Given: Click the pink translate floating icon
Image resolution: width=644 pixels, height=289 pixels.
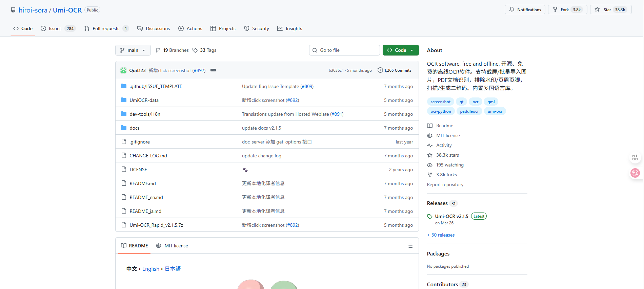Looking at the screenshot, I should point(635,173).
